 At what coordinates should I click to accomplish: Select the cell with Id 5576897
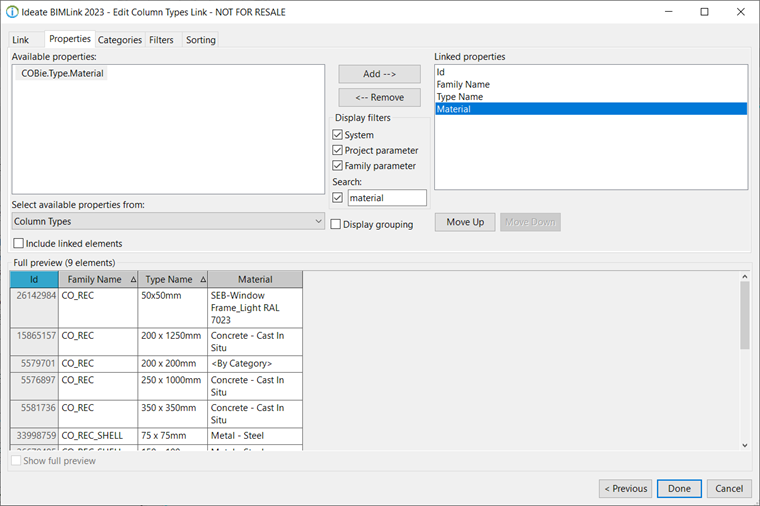point(34,386)
